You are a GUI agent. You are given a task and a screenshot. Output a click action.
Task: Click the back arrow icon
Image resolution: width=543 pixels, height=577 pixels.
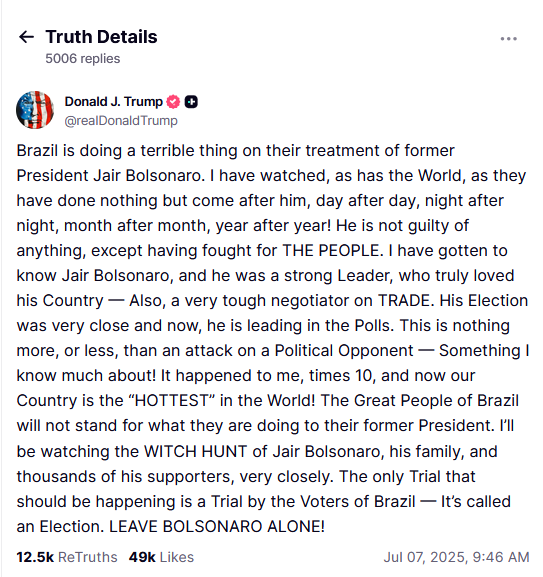pyautogui.click(x=26, y=37)
